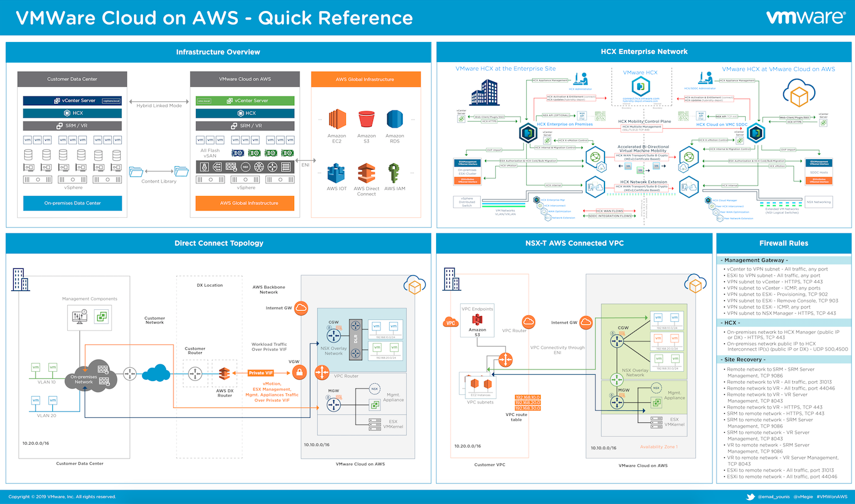
Task: Click the Internet GW icon in NSX-T panel
Action: 586,322
